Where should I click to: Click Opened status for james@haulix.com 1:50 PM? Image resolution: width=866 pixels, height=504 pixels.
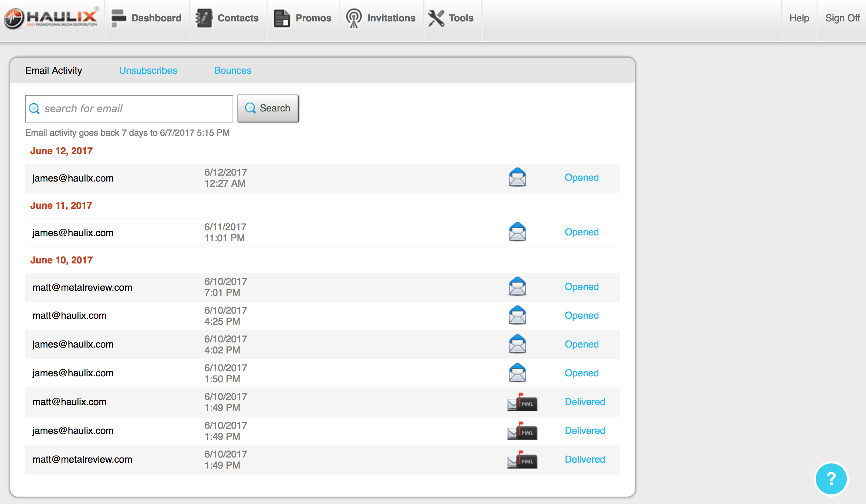click(581, 373)
